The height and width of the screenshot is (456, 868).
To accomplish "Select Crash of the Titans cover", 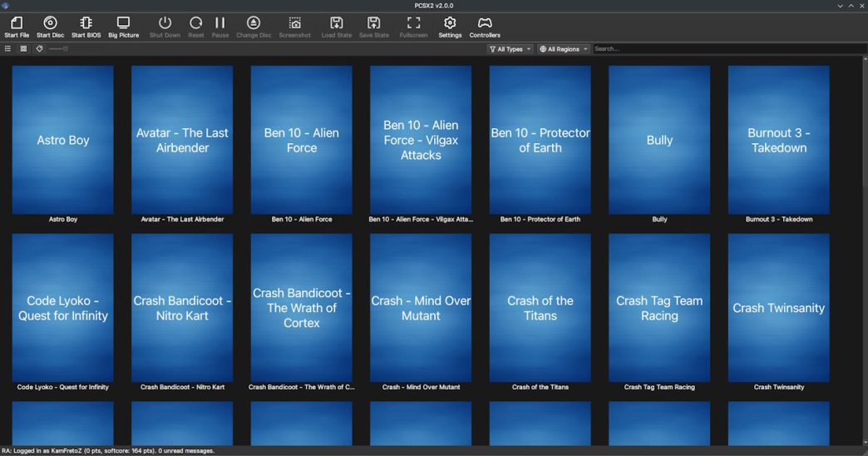I will [x=540, y=308].
